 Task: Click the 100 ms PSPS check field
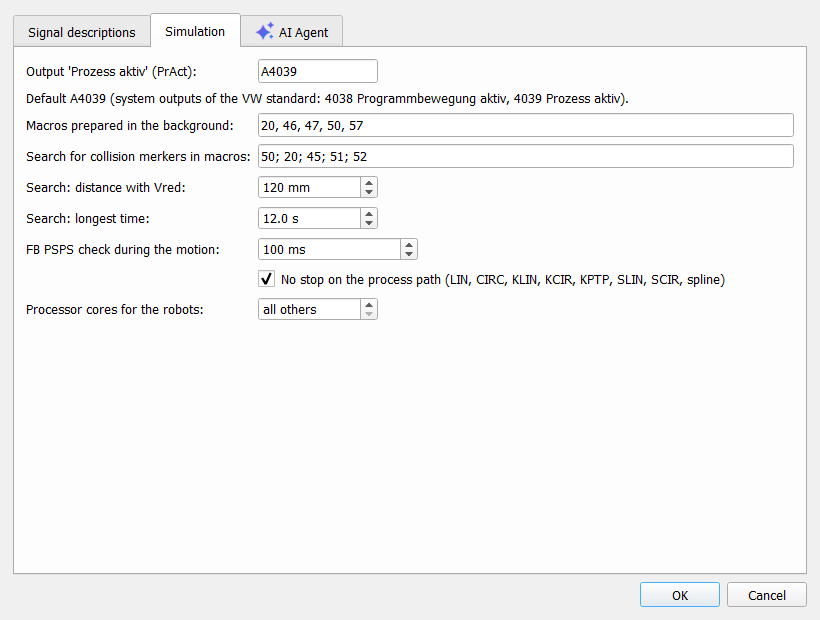[329, 249]
